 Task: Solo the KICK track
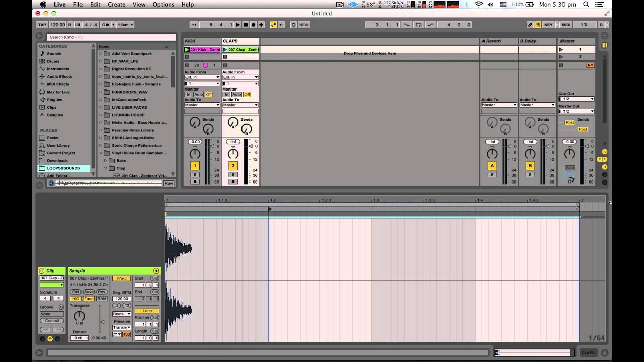(195, 175)
